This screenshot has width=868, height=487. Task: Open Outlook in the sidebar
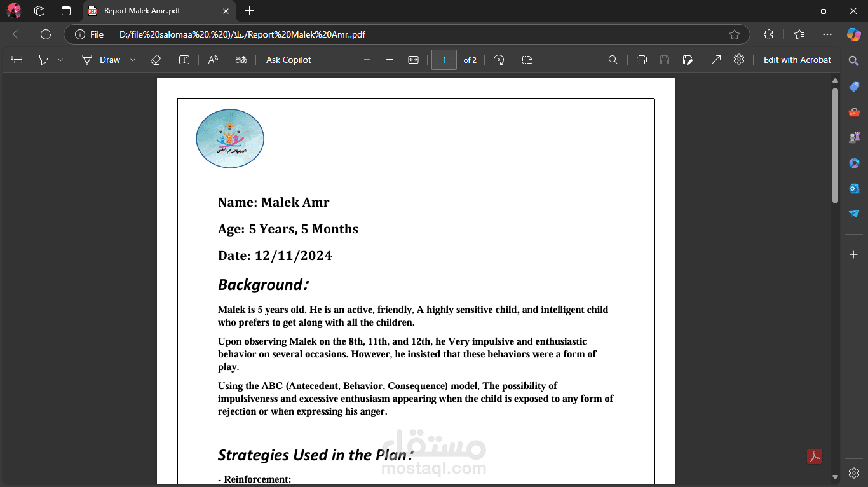coord(854,188)
